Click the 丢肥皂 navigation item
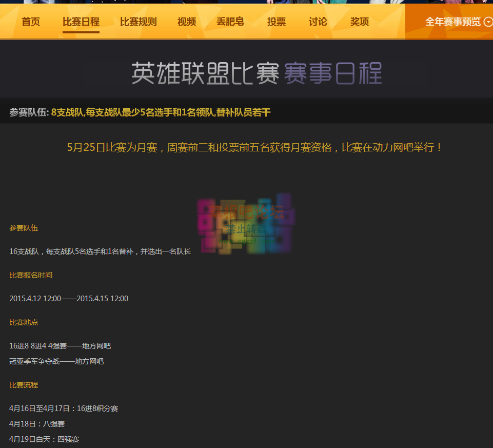 (230, 22)
